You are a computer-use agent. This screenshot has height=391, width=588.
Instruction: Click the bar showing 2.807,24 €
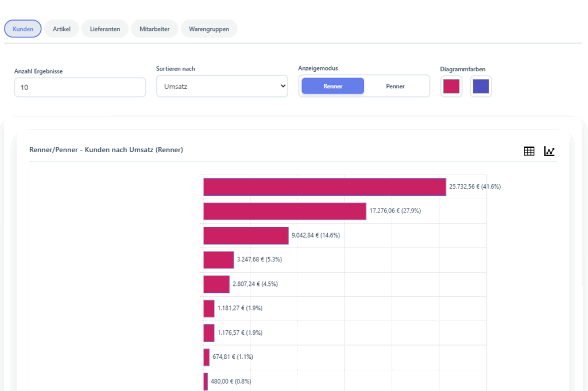(216, 284)
